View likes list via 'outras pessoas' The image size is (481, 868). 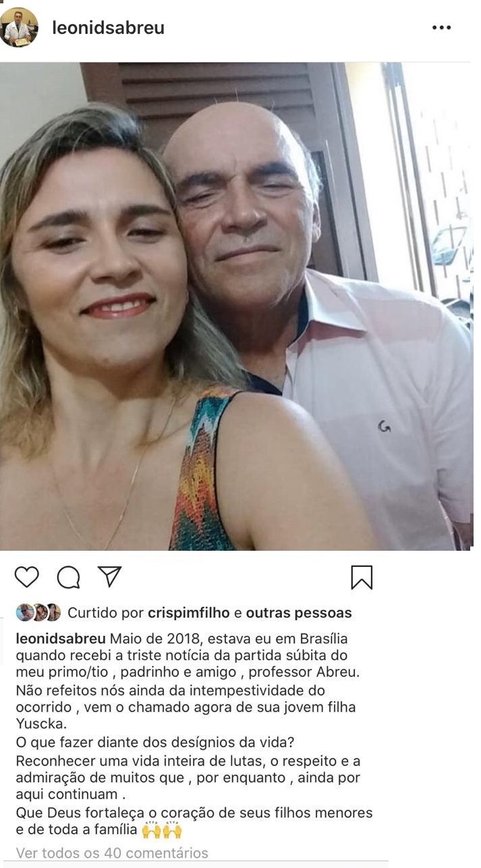tap(299, 613)
